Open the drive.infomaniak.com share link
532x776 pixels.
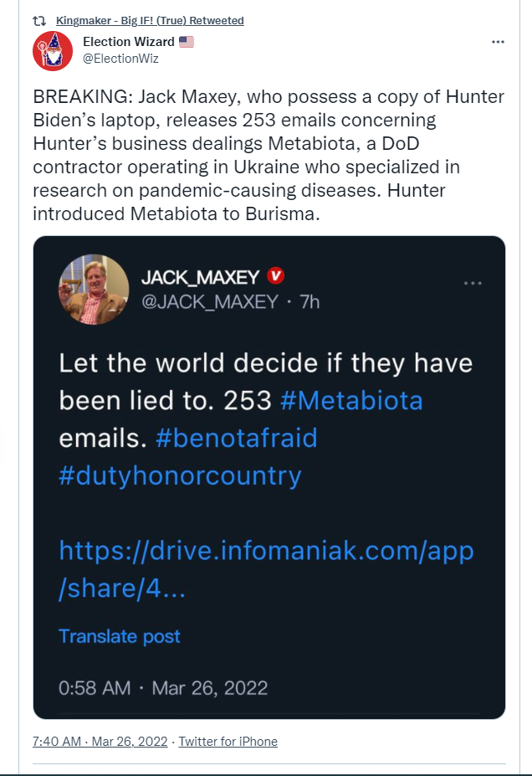[x=266, y=569]
